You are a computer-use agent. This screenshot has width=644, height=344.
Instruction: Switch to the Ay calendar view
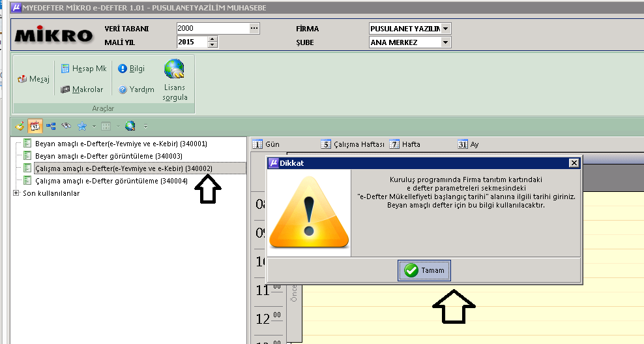468,144
